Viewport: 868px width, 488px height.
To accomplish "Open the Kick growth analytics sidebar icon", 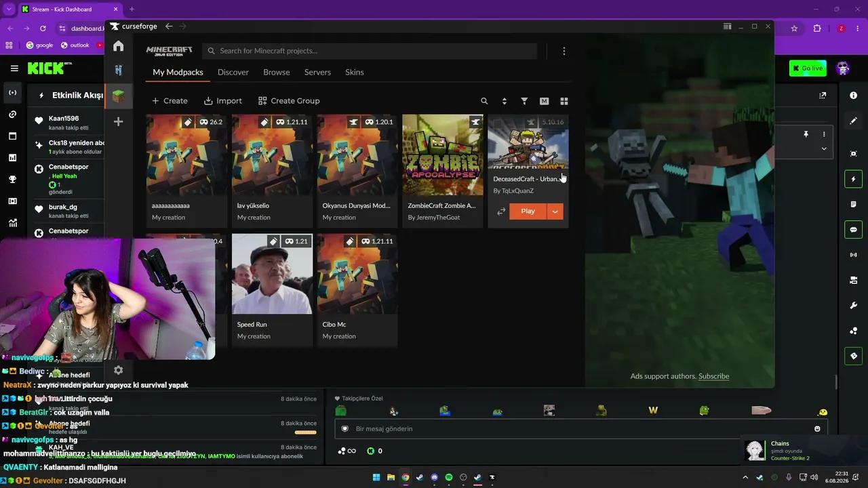I will [12, 223].
